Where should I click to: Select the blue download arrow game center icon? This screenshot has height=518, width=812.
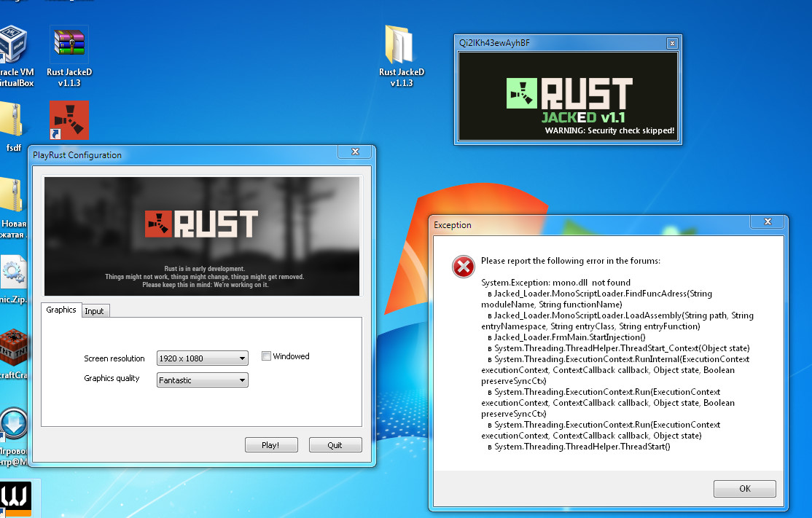[x=13, y=424]
